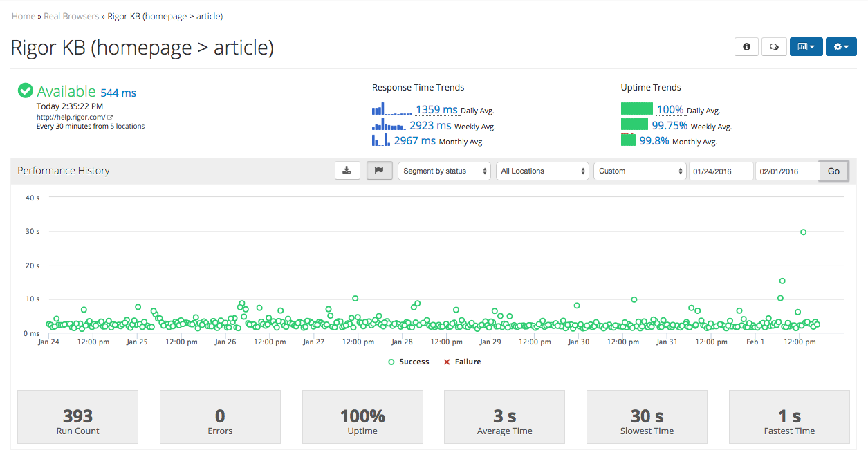Click the Go button

point(833,171)
